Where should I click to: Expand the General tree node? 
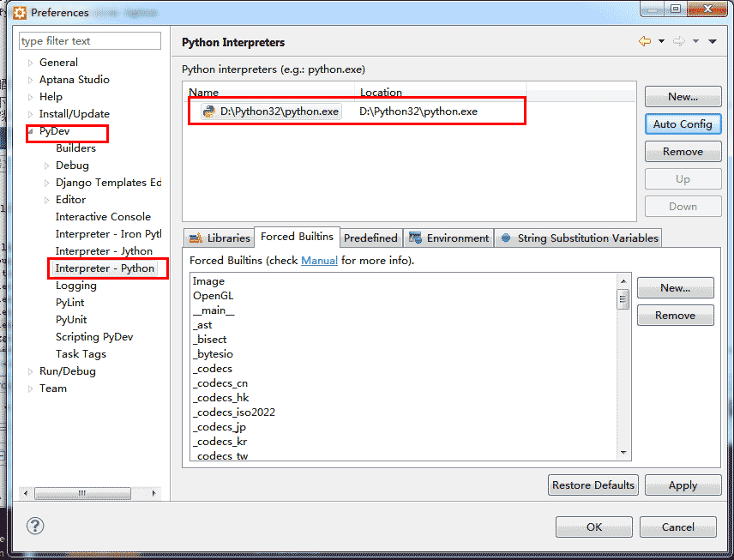point(30,63)
